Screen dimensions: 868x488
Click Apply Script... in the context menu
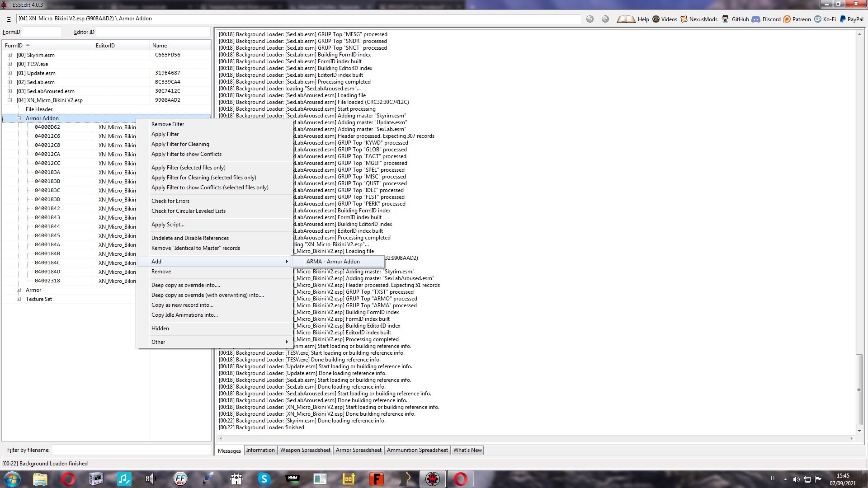[214, 225]
